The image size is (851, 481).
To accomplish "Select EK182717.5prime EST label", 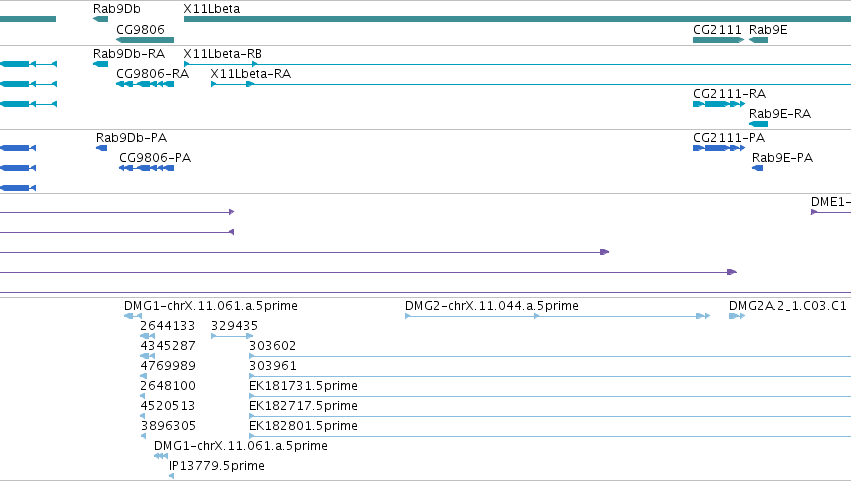I will pos(303,406).
